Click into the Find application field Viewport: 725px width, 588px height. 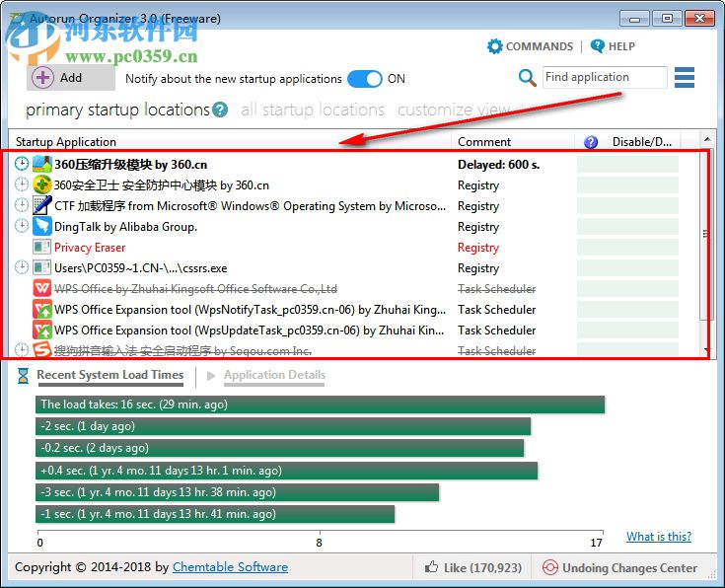click(605, 77)
